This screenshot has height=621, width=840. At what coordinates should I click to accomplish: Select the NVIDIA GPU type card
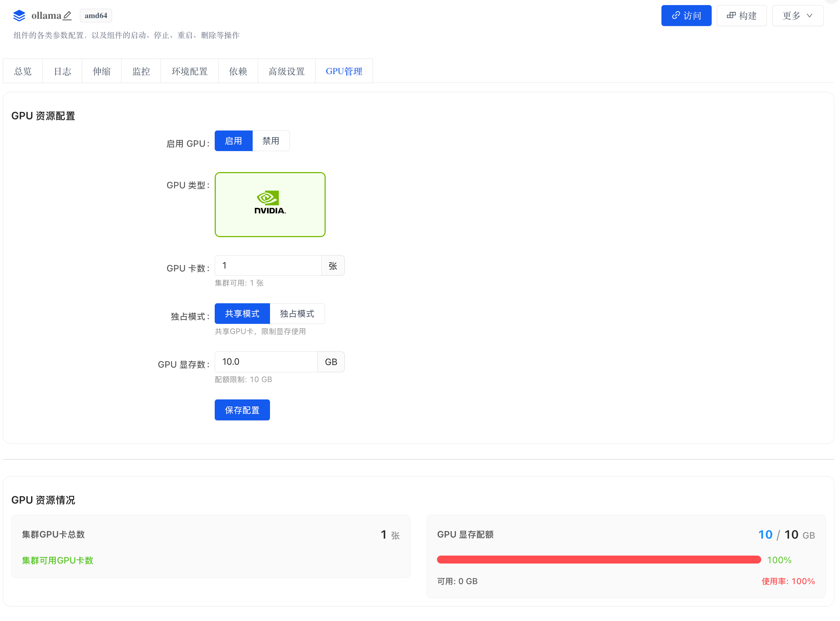pyautogui.click(x=270, y=204)
